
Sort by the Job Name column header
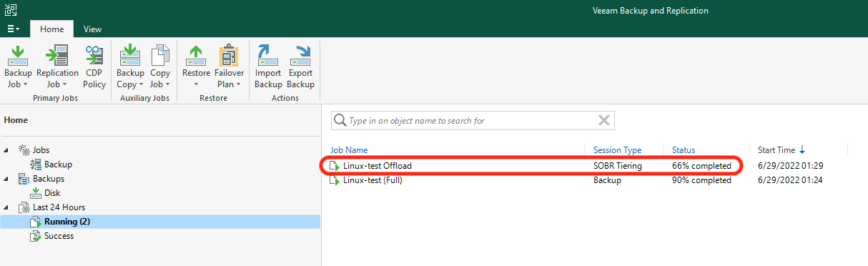pyautogui.click(x=349, y=150)
